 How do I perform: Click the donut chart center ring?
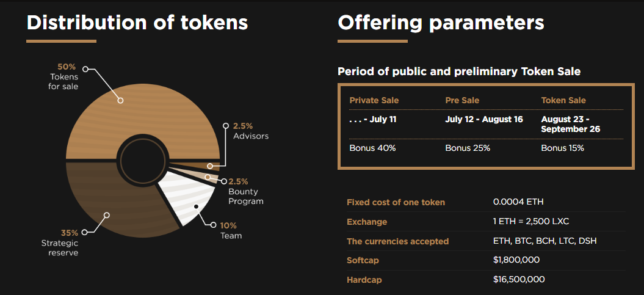(x=142, y=161)
